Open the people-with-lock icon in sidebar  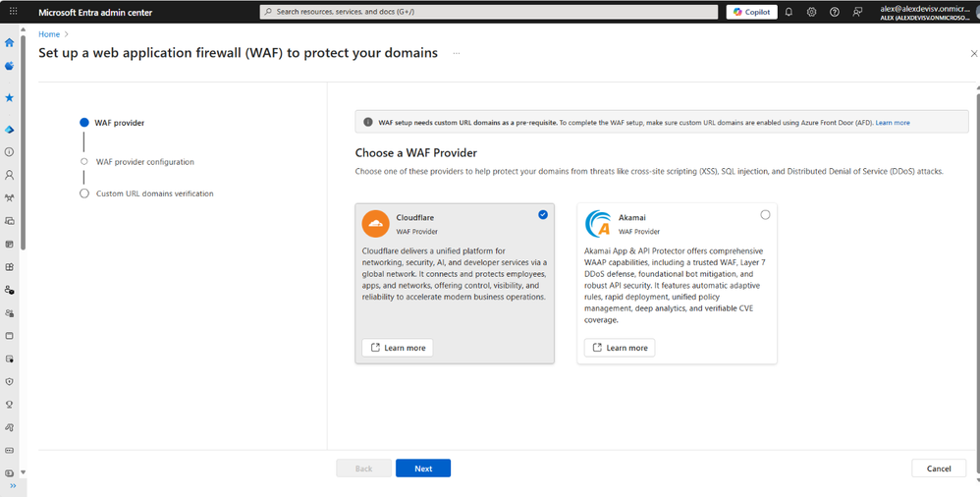coord(10,312)
